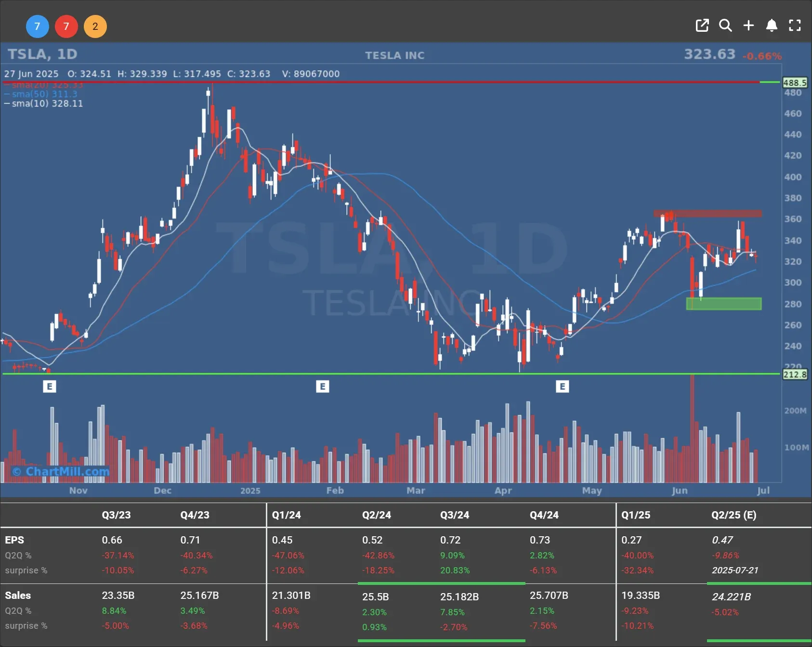
Task: Click the Q2/24 EPS Q2Q -42.86%
Action: coord(378,556)
